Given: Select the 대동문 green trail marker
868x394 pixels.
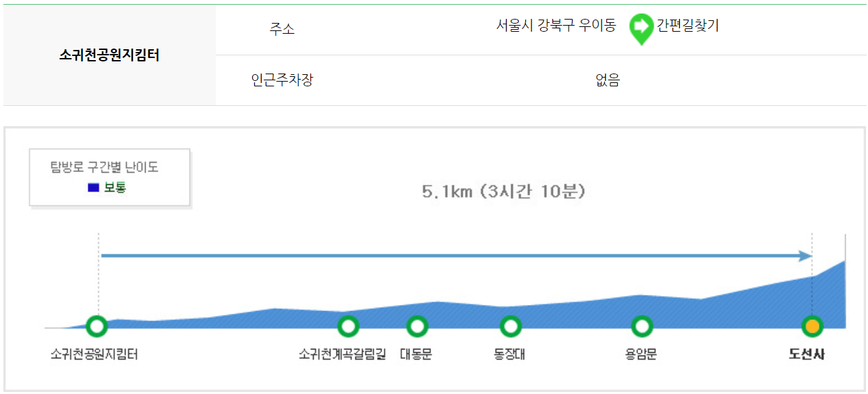Looking at the screenshot, I should click(417, 325).
